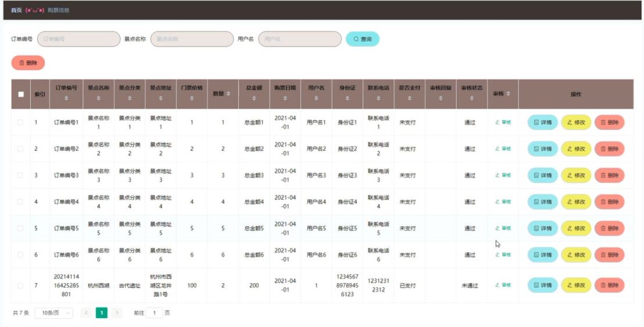The image size is (644, 327).
Task: Sort by 总金额 column sort arrows
Action: 254,98
